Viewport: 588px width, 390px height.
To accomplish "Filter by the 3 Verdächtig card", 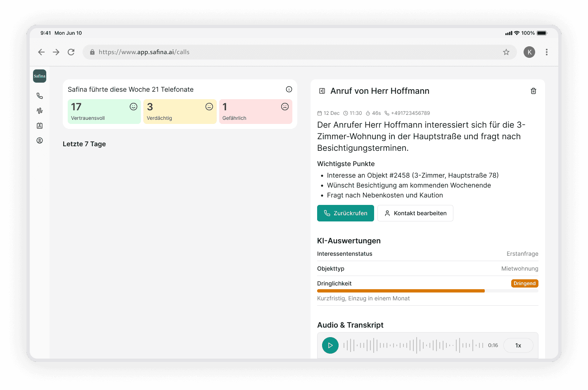I will (x=180, y=112).
